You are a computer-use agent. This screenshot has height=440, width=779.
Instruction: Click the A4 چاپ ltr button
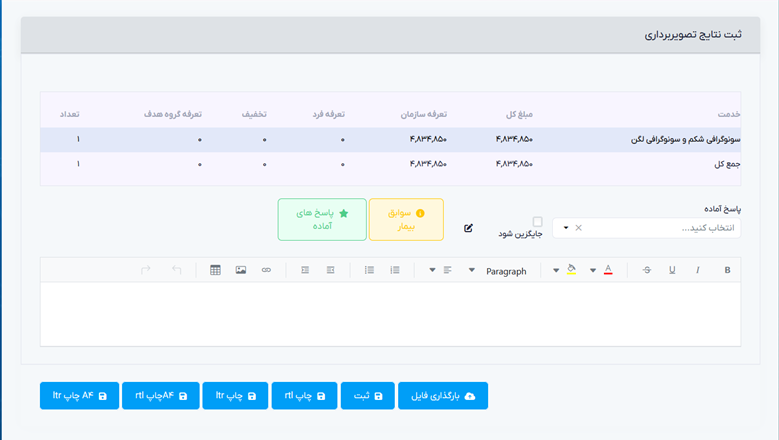tap(79, 396)
